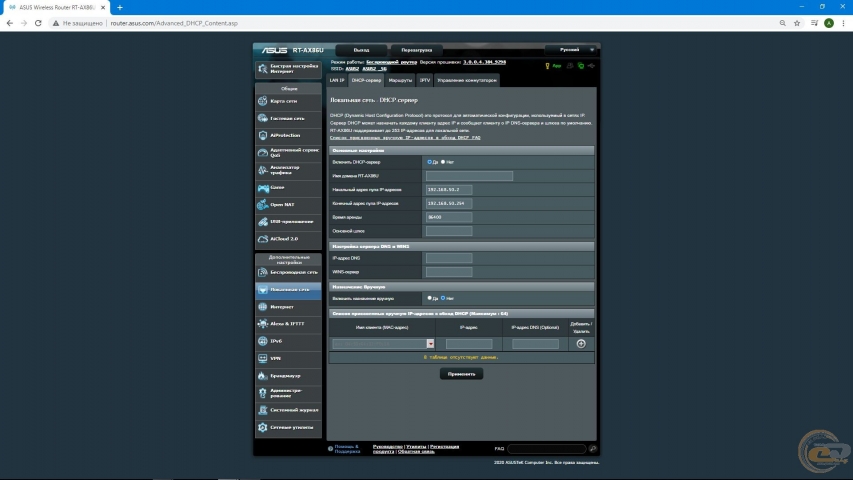Viewport: 853px width, 480px height.
Task: Select LAN (Локальная сеть) sidebar icon
Action: (x=263, y=290)
